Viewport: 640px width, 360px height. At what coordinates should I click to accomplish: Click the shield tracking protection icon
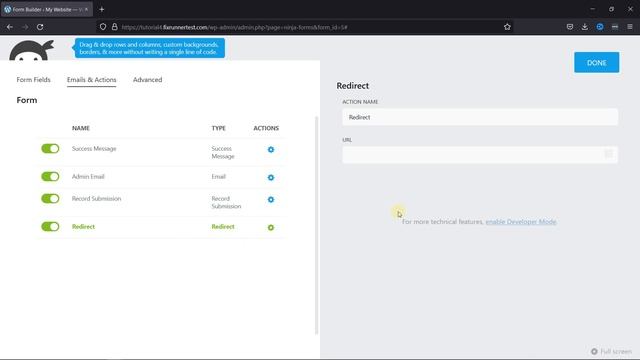(x=103, y=27)
